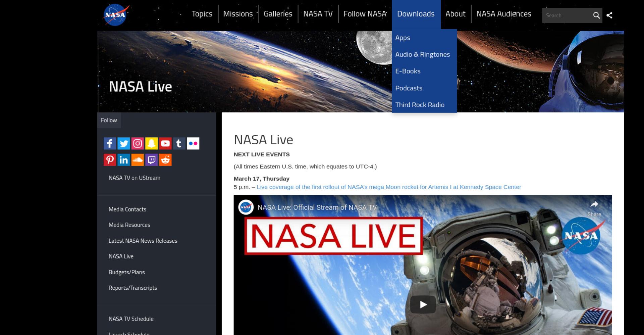644x335 pixels.
Task: Open the NASA Audiences menu
Action: [504, 14]
